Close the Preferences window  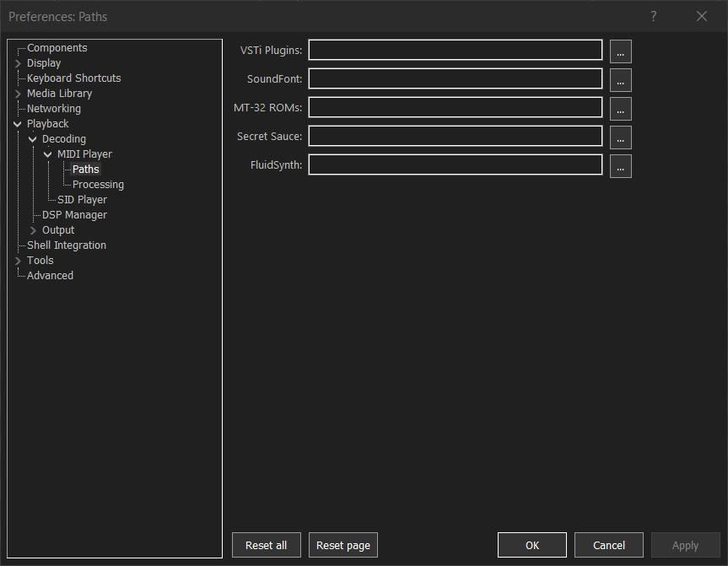(x=702, y=16)
